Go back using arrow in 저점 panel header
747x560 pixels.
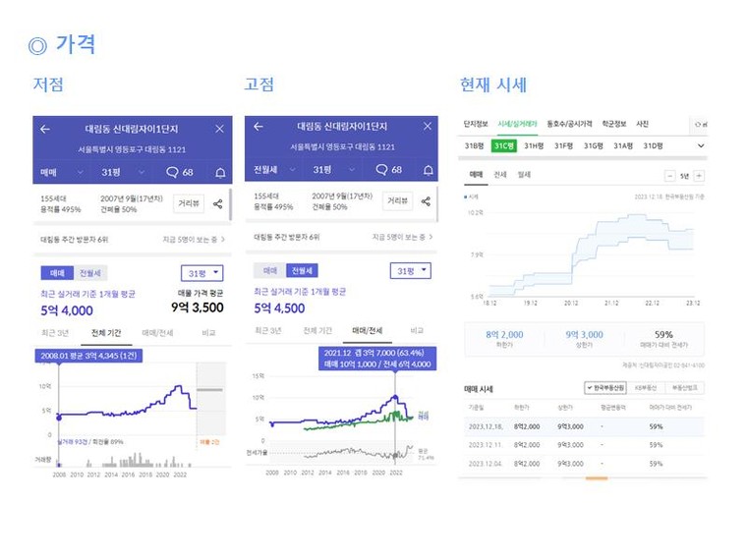click(45, 129)
